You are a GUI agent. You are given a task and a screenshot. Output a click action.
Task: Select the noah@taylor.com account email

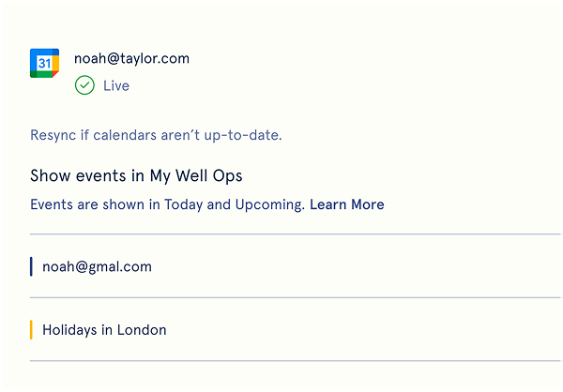pos(131,58)
